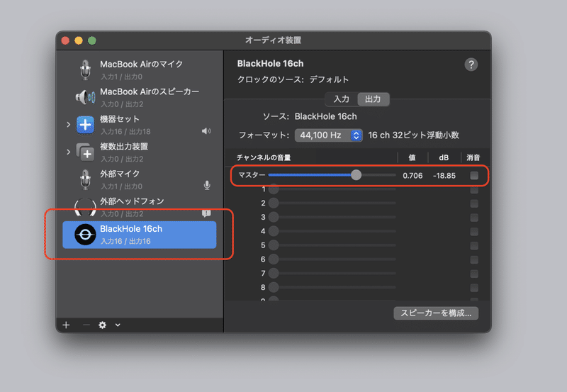The image size is (567, 392).
Task: Select the MacBook Air microphone icon
Action: (85, 69)
